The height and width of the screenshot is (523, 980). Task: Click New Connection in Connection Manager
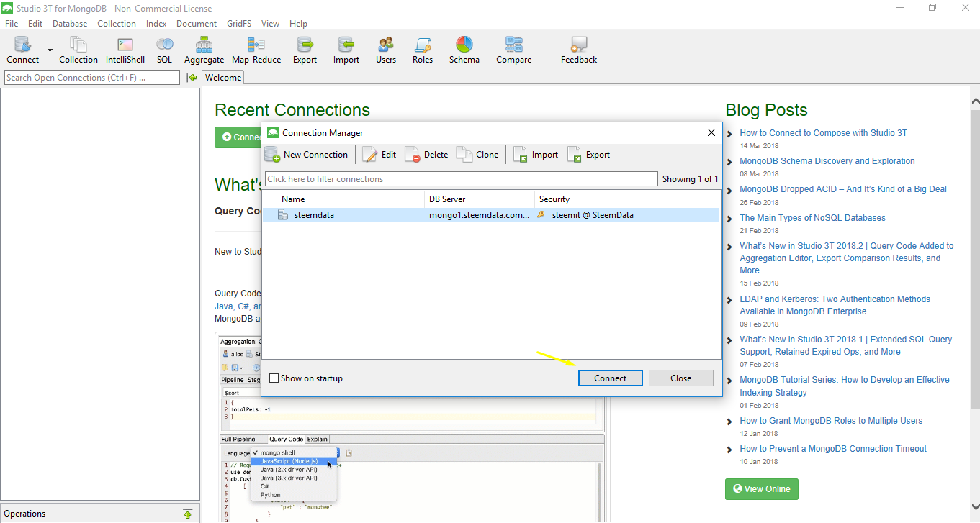pos(306,154)
